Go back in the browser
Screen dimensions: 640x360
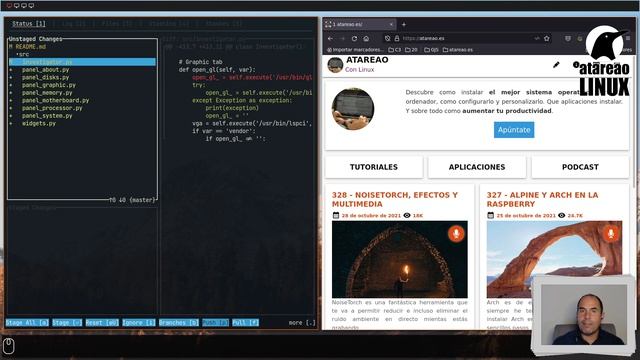330,38
